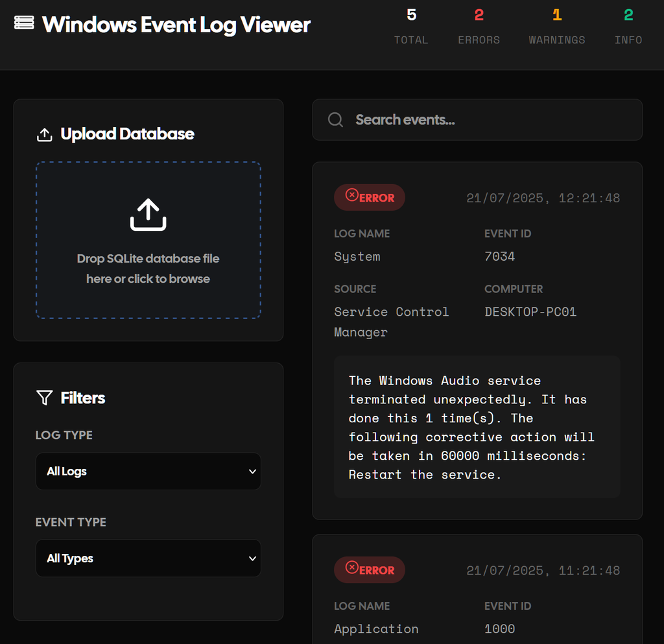Click the Warnings count of 1
Image resolution: width=664 pixels, height=644 pixels.
557,16
